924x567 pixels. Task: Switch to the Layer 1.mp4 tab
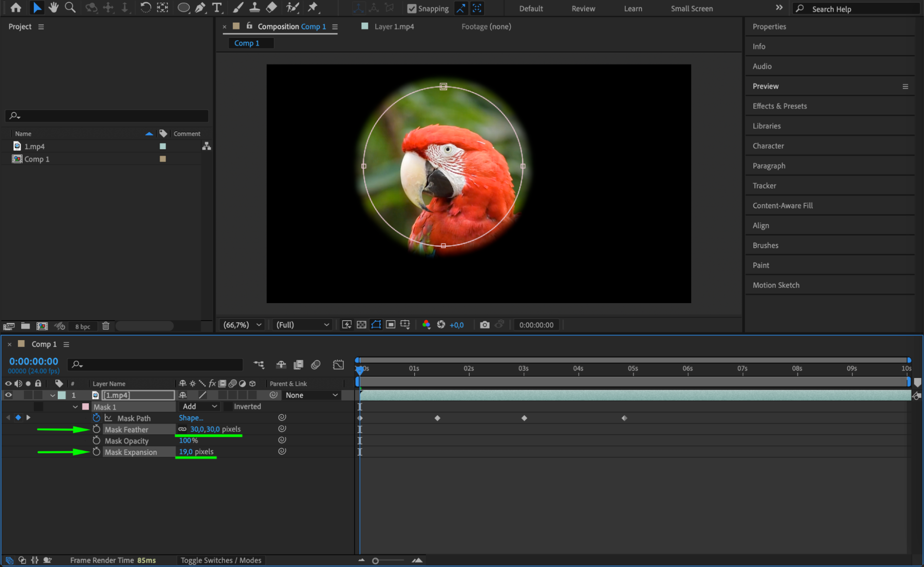(394, 27)
